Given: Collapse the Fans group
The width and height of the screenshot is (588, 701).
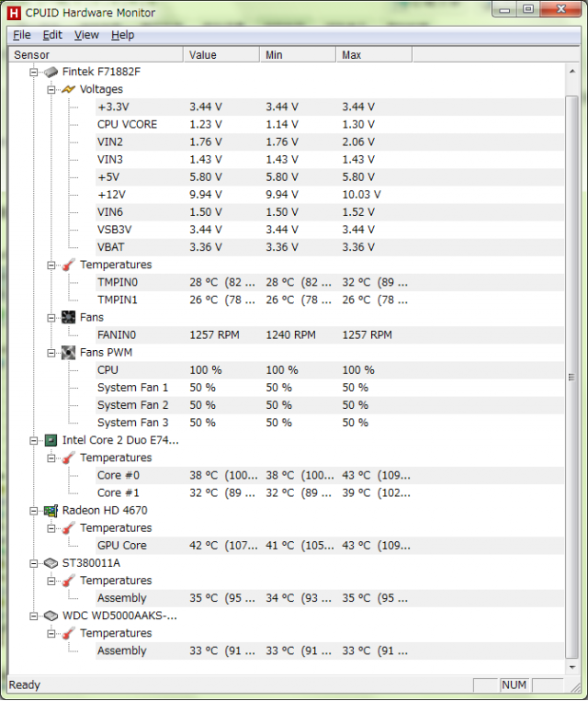Looking at the screenshot, I should click(51, 318).
